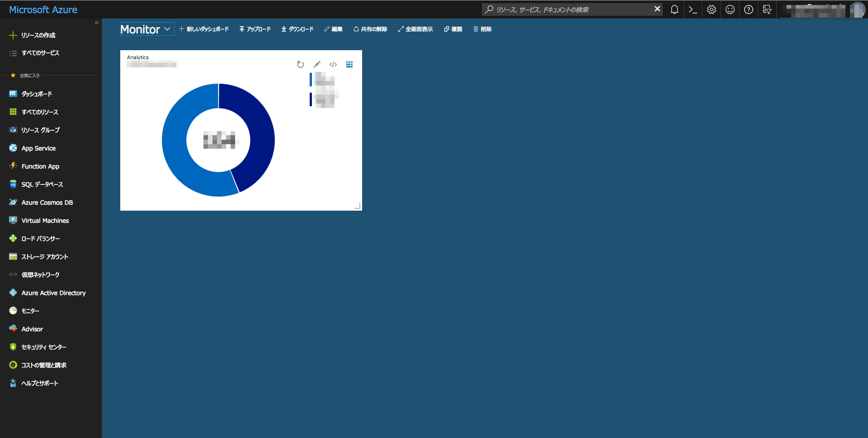This screenshot has height=438, width=868.
Task: Click the ヘルプとサポート person icon
Action: pos(13,383)
